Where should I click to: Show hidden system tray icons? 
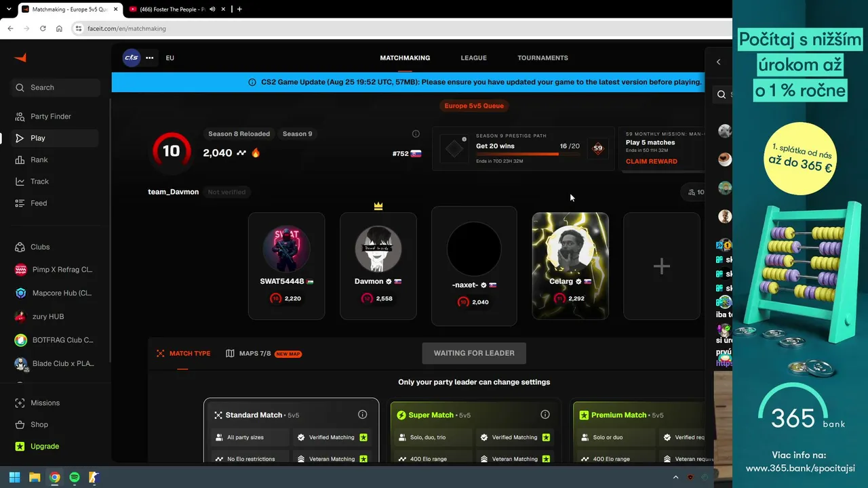[675, 477]
